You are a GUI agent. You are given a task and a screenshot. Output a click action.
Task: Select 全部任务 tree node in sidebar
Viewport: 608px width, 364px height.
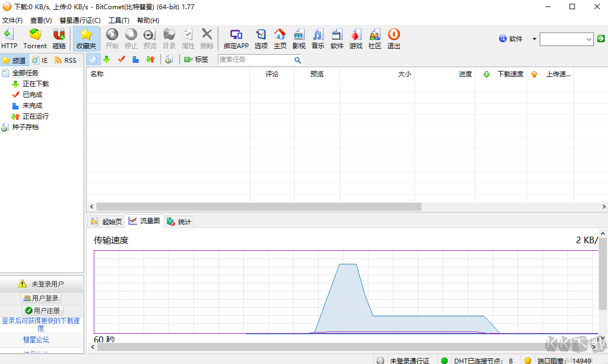pos(25,73)
